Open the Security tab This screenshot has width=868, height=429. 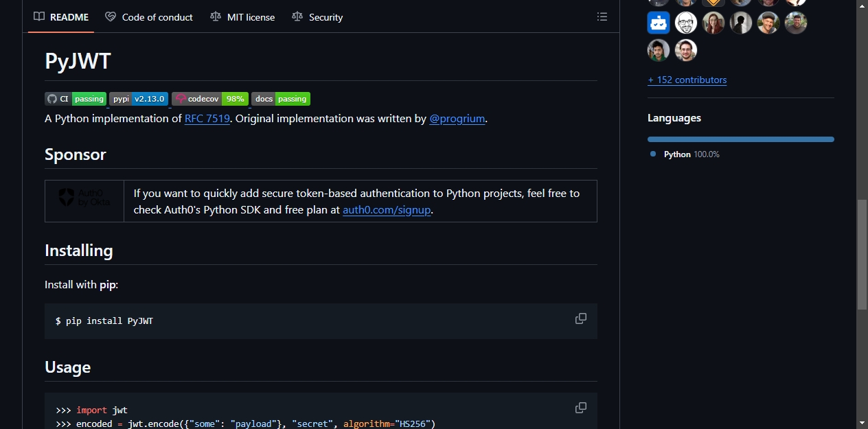coord(317,17)
